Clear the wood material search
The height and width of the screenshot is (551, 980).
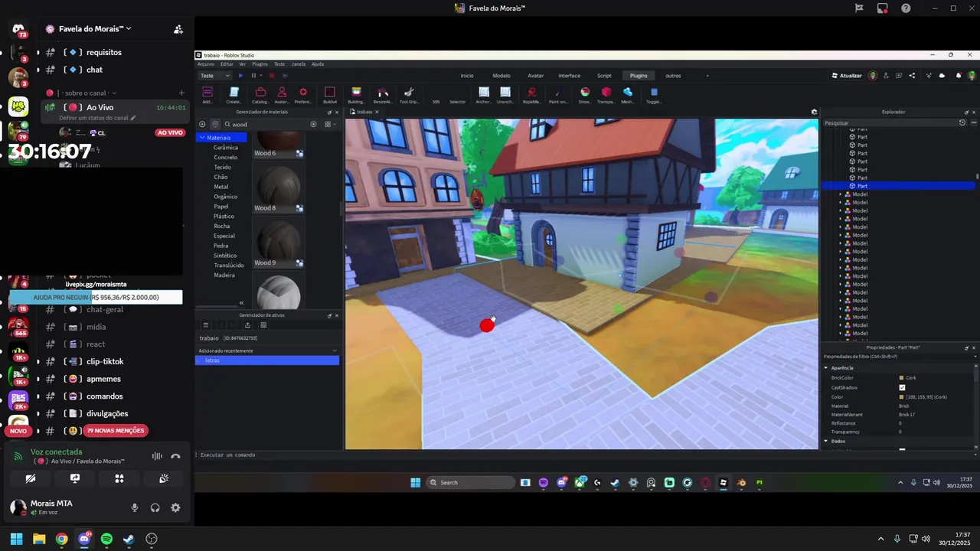click(313, 124)
